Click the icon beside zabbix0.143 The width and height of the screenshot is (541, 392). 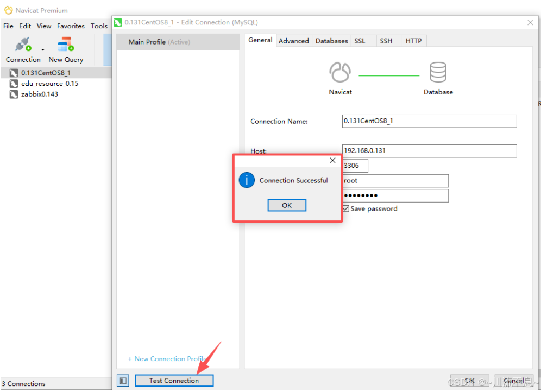point(14,94)
